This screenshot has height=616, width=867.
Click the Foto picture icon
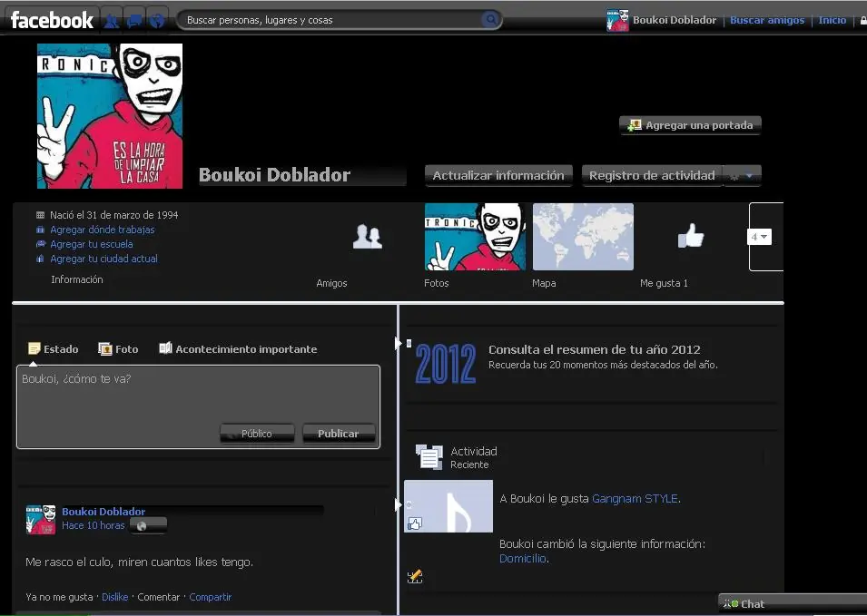[x=105, y=349]
